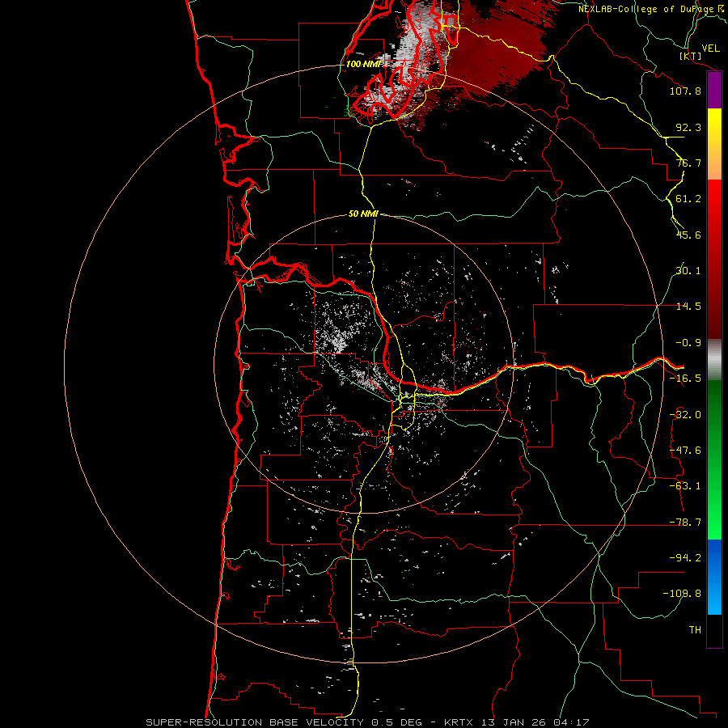The width and height of the screenshot is (728, 728).
Task: Select the 76.7 legend value
Action: [688, 163]
